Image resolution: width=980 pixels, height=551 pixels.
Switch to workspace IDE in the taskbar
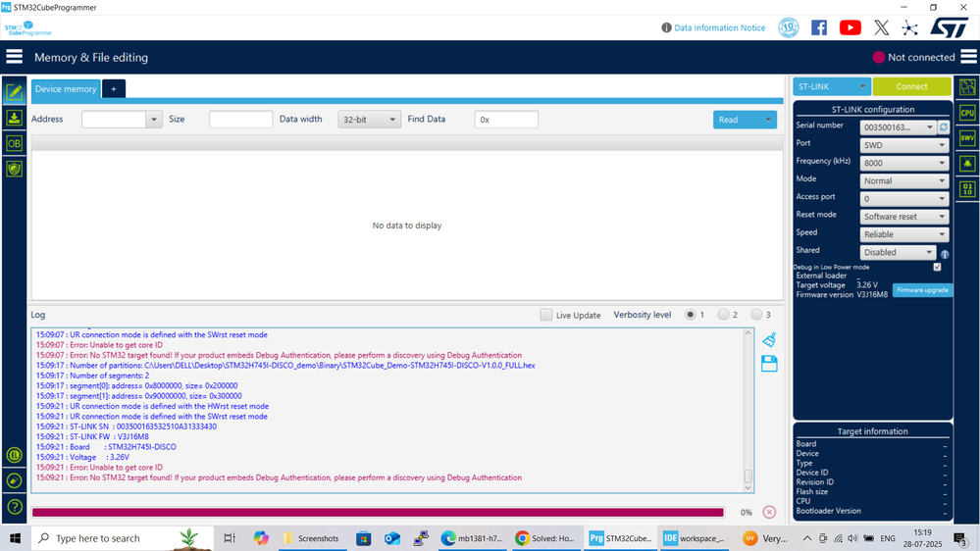click(x=694, y=538)
